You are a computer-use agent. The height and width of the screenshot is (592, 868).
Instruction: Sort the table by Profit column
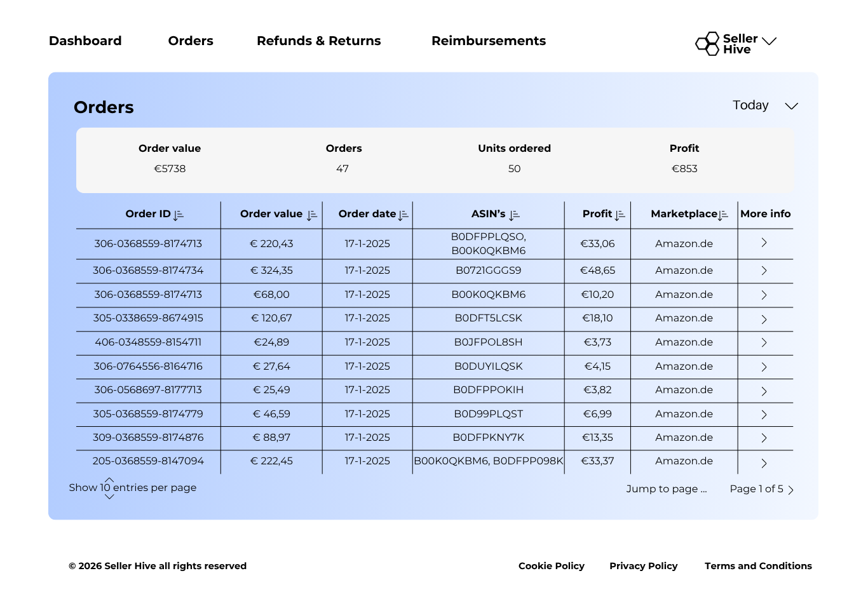pos(620,215)
